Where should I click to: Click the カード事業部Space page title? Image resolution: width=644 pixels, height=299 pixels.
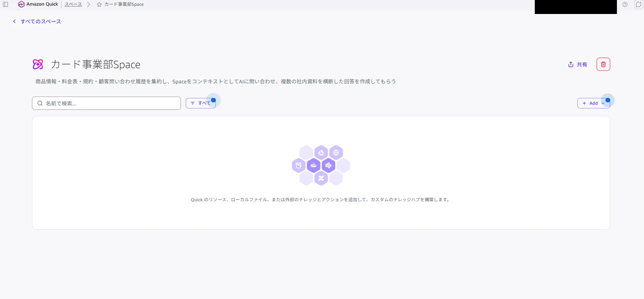(96, 64)
